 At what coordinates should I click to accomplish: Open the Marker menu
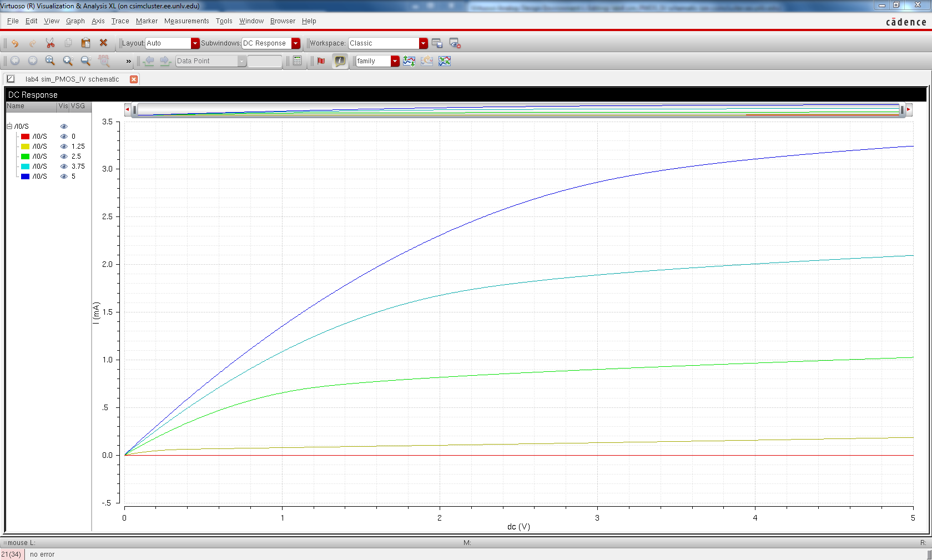click(x=147, y=21)
